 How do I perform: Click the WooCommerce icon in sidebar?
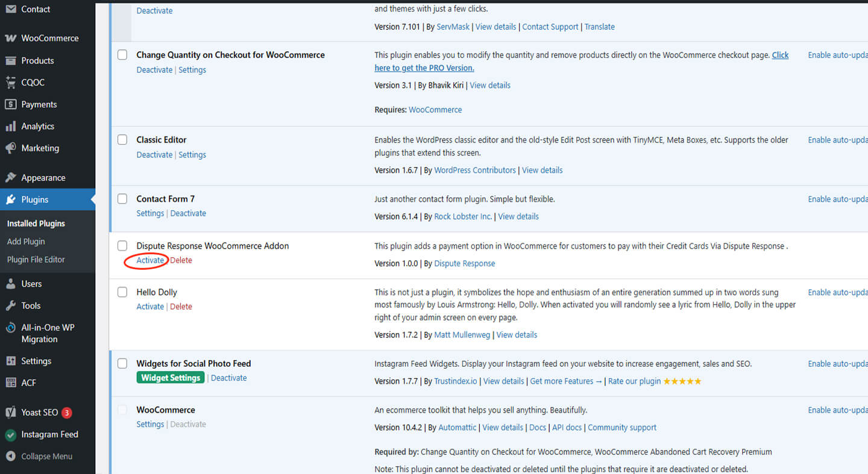pos(11,38)
